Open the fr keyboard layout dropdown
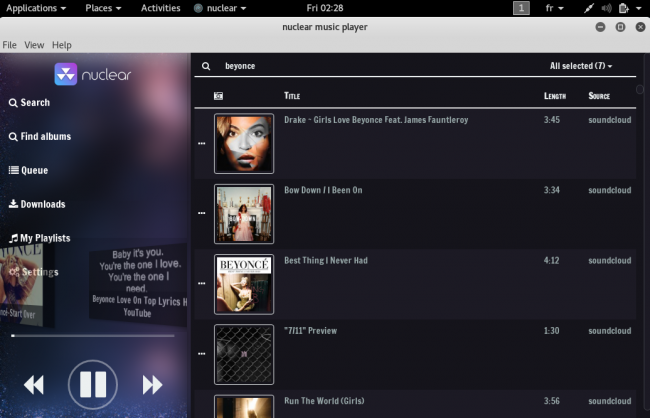650x418 pixels. 554,8
